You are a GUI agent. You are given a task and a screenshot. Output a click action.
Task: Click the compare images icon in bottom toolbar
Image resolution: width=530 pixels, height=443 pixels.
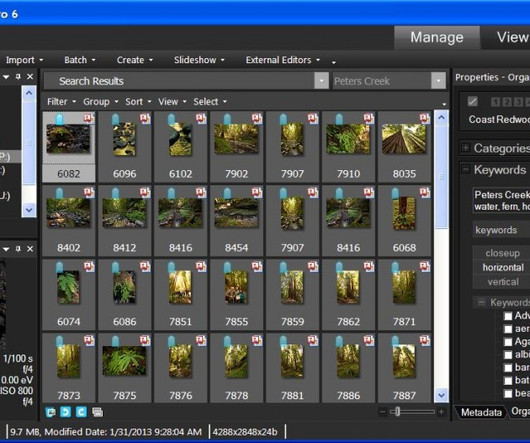[50, 412]
